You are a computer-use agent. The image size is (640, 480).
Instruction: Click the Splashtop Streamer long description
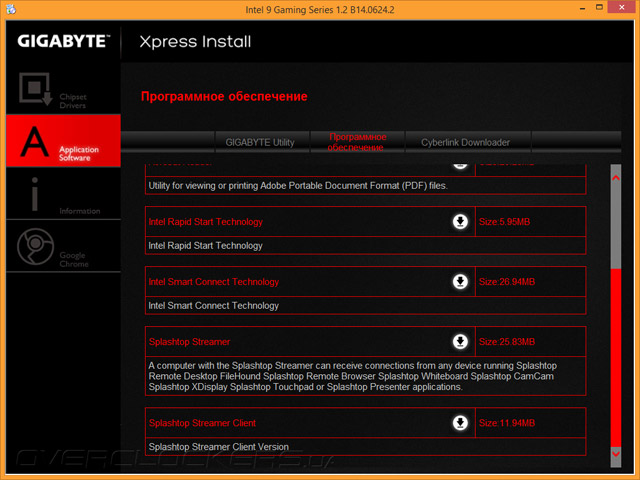pyautogui.click(x=352, y=376)
